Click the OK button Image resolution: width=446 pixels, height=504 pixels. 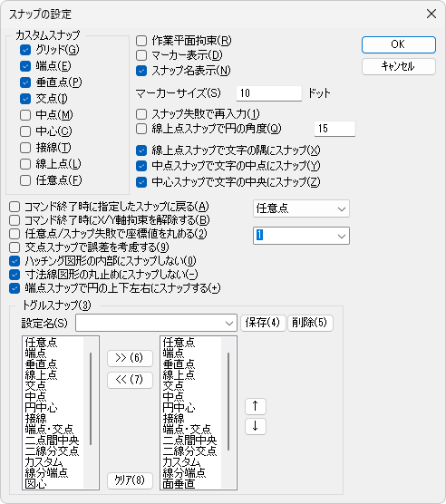pos(399,44)
